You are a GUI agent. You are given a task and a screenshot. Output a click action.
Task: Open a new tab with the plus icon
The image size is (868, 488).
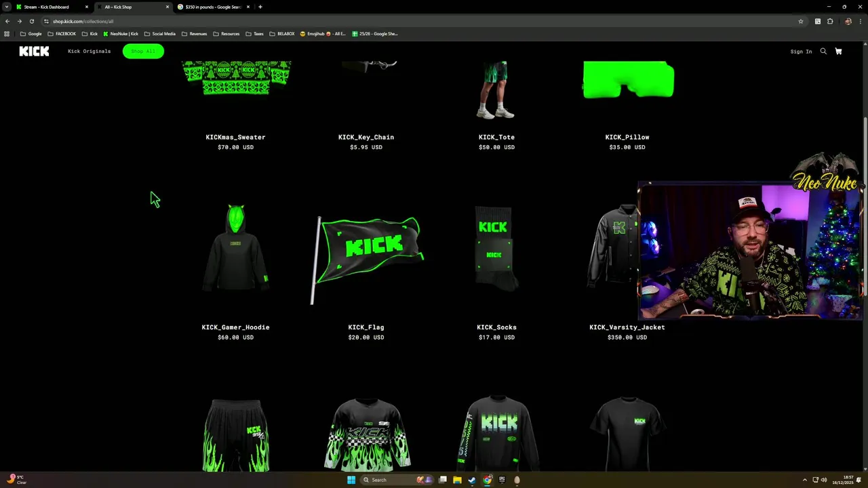(x=260, y=7)
